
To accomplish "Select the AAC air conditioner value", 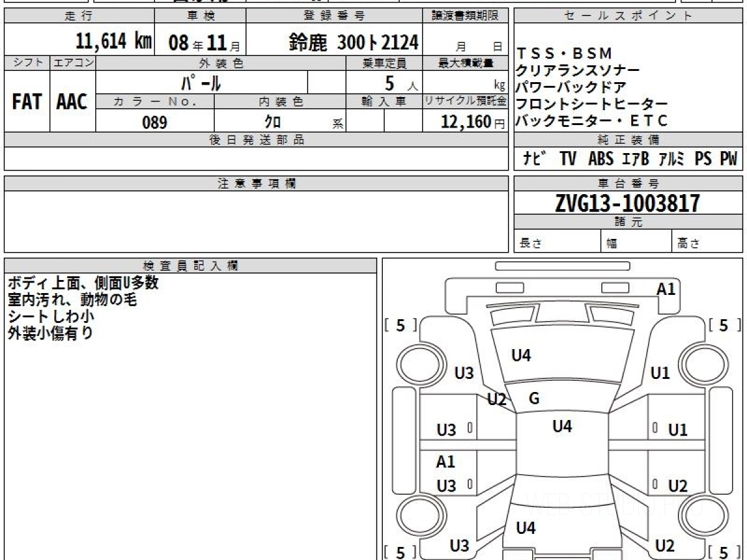I will [x=72, y=101].
